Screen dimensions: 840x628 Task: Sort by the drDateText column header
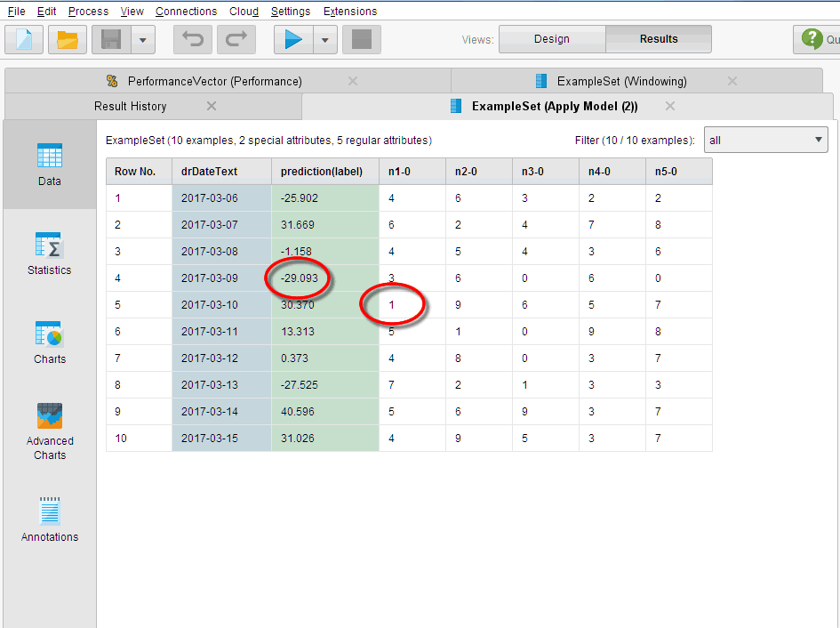(x=222, y=172)
